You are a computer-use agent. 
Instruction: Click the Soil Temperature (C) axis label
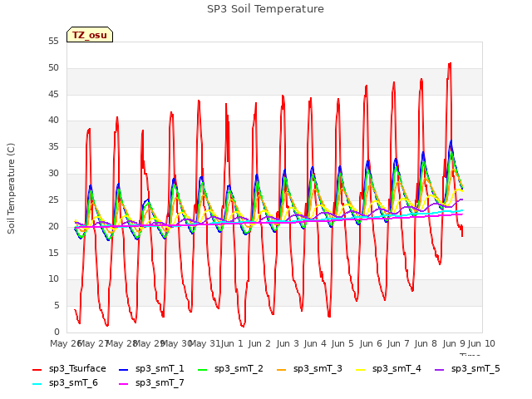point(11,189)
